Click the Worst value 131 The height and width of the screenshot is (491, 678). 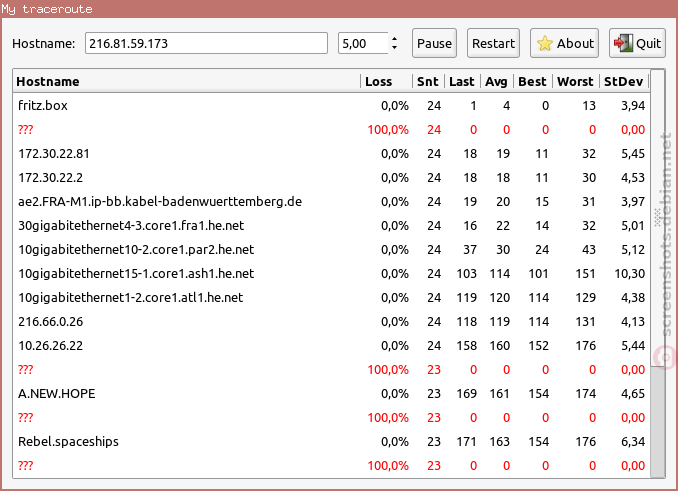click(585, 322)
